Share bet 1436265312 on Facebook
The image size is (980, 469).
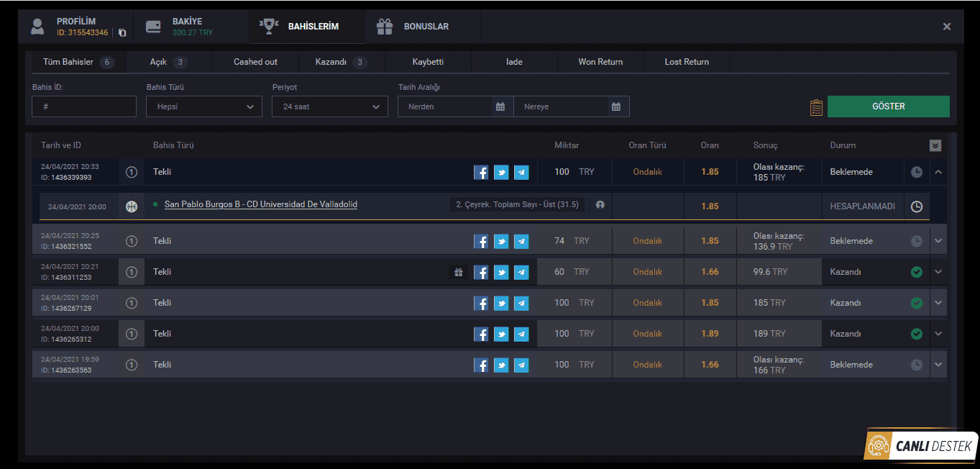tap(481, 334)
